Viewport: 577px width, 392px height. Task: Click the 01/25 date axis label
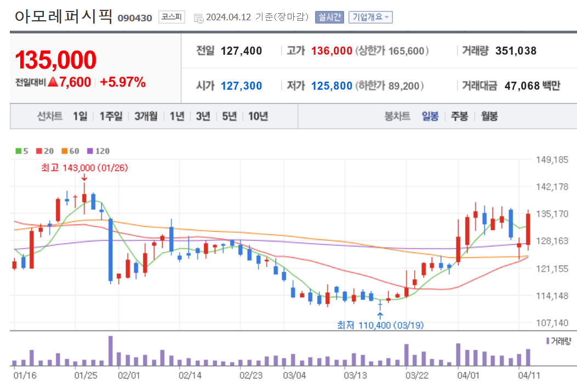(85, 376)
